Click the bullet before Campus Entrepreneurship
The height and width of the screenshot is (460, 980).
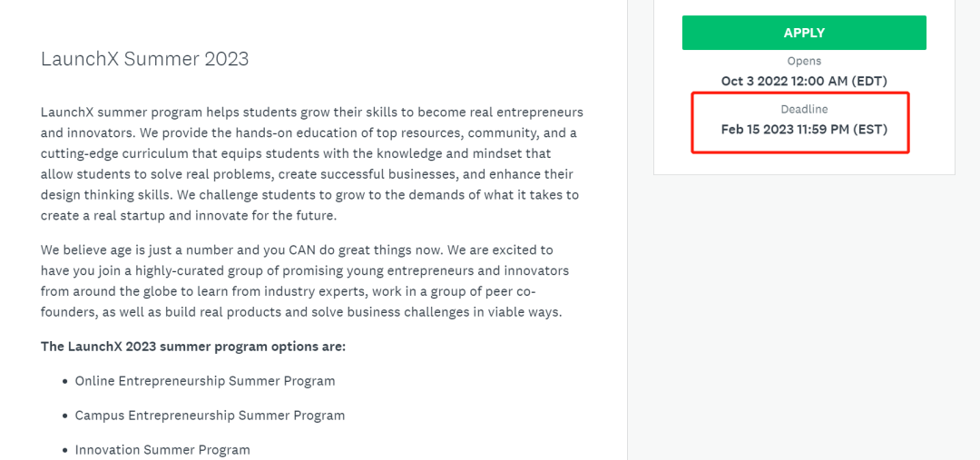pyautogui.click(x=65, y=416)
